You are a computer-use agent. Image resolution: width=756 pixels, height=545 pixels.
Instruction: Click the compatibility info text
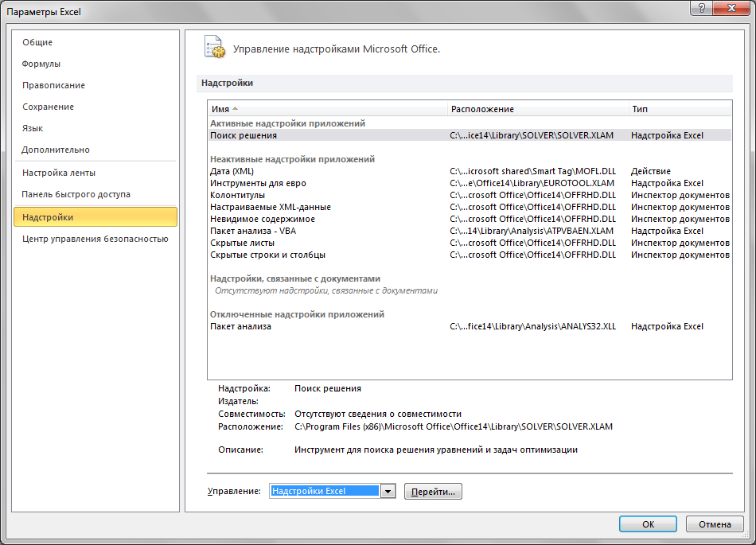(378, 414)
